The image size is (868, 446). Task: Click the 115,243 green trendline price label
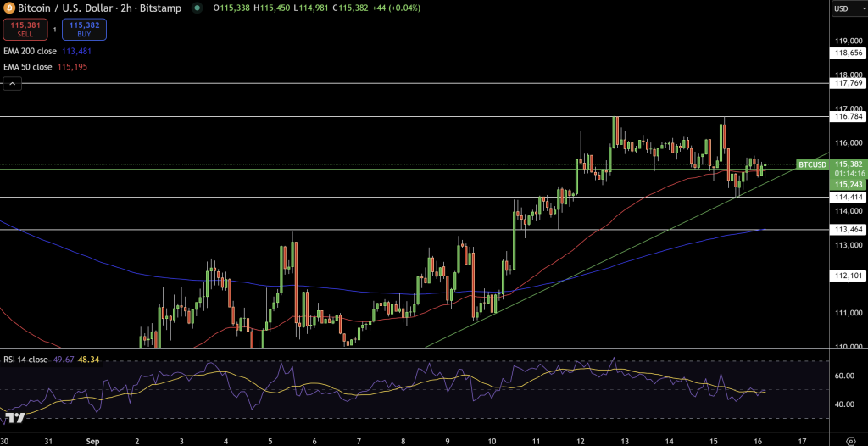(848, 184)
